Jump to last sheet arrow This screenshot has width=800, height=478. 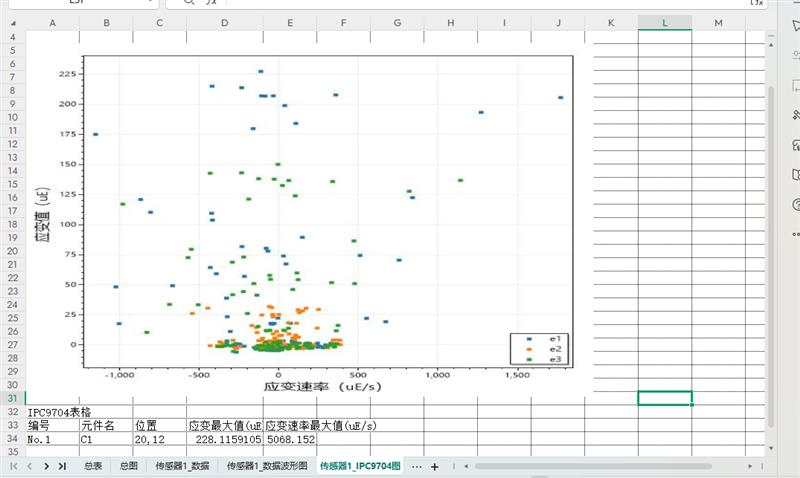[62, 466]
